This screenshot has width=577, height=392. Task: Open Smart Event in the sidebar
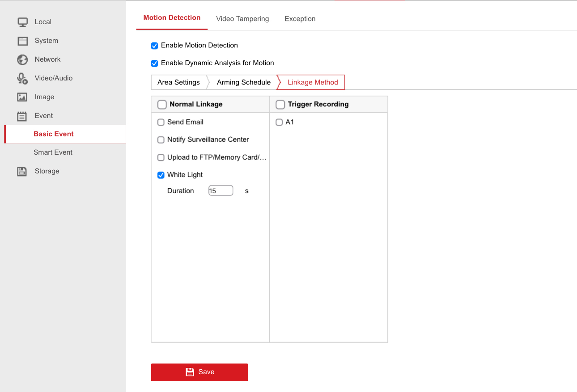pyautogui.click(x=53, y=152)
